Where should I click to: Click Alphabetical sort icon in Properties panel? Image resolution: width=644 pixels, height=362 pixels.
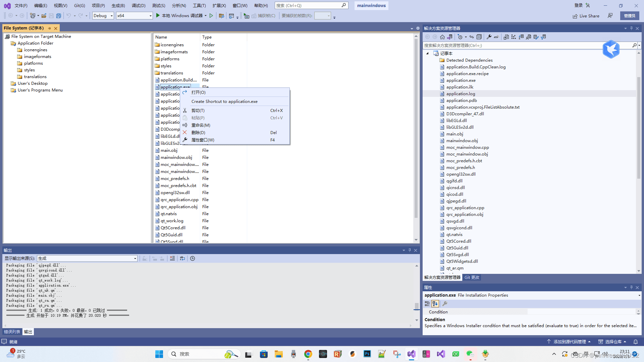(x=435, y=304)
